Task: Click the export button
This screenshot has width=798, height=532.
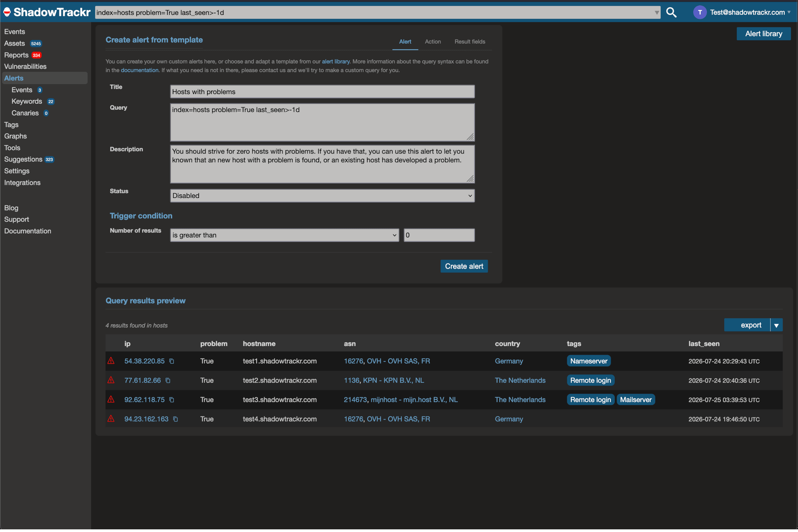Action: [747, 326]
